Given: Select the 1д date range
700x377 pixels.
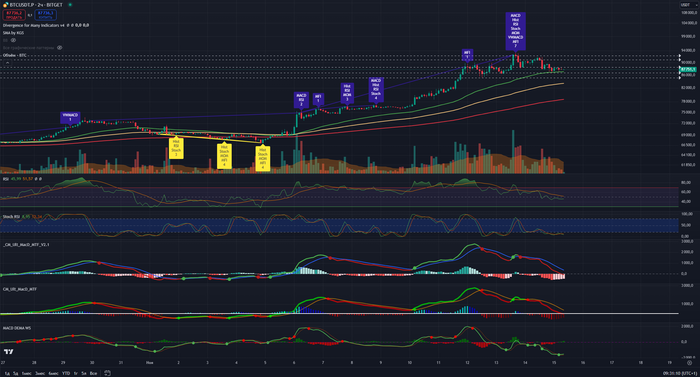Looking at the screenshot, I should tap(7, 373).
